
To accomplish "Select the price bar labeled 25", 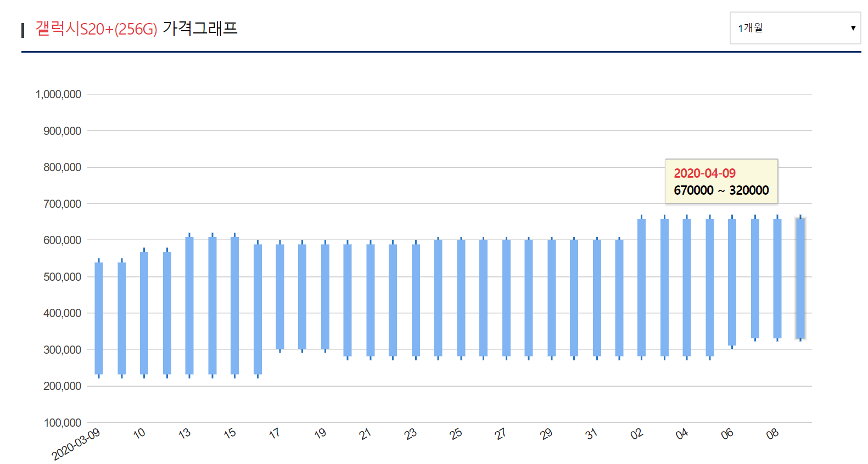I will [x=461, y=298].
